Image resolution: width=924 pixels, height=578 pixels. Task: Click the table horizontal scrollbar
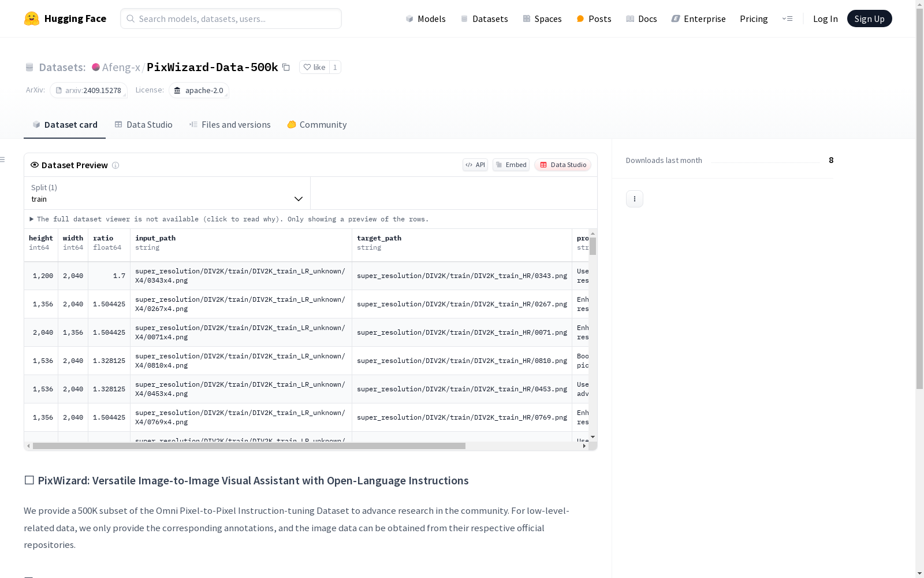(x=249, y=446)
